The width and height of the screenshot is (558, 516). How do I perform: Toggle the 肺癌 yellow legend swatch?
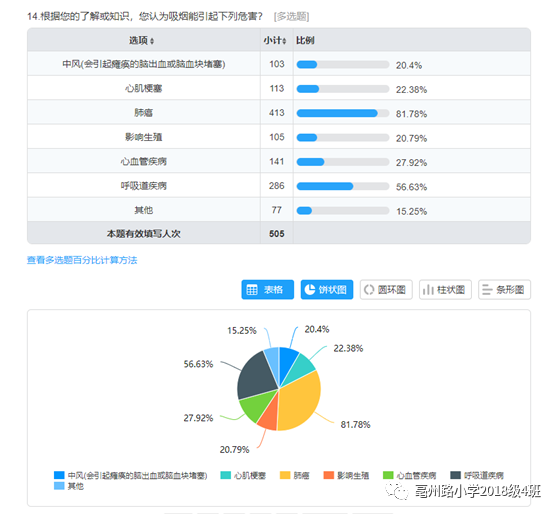pyautogui.click(x=285, y=475)
